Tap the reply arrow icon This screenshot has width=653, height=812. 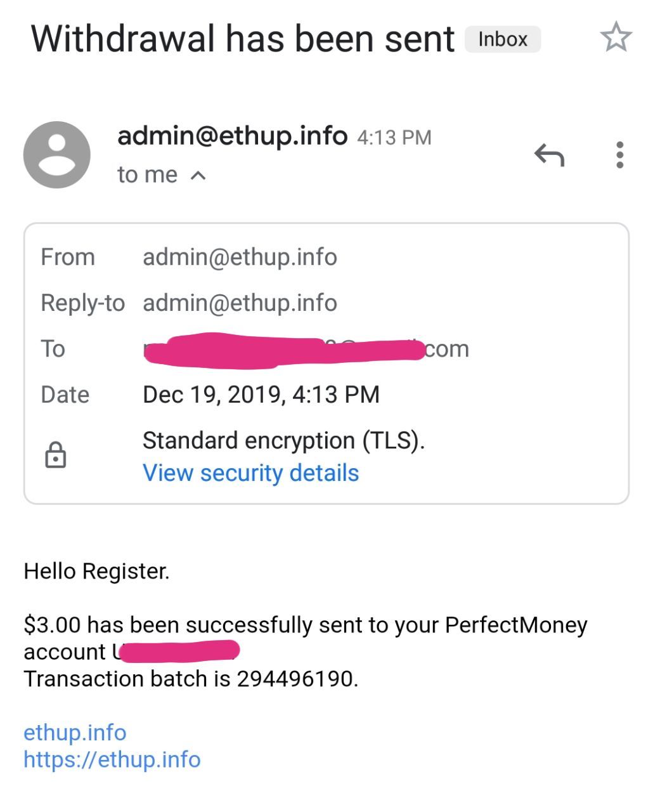(549, 155)
